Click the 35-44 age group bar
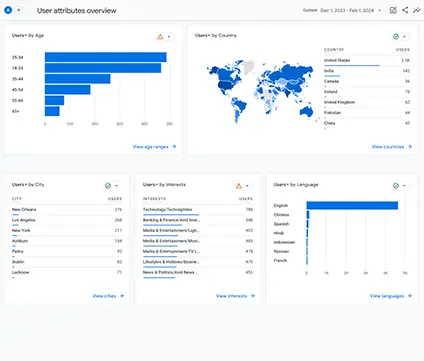The height and width of the screenshot is (361, 424). [77, 79]
